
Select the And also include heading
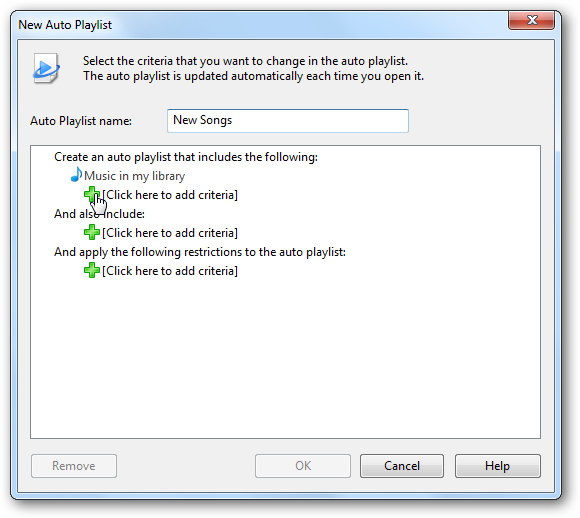pos(99,214)
